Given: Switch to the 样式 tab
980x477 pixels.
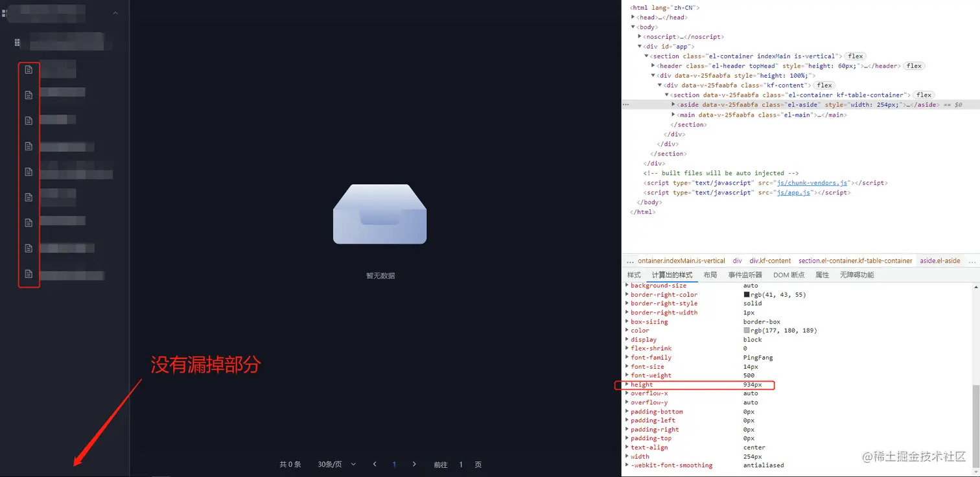Looking at the screenshot, I should [x=634, y=275].
